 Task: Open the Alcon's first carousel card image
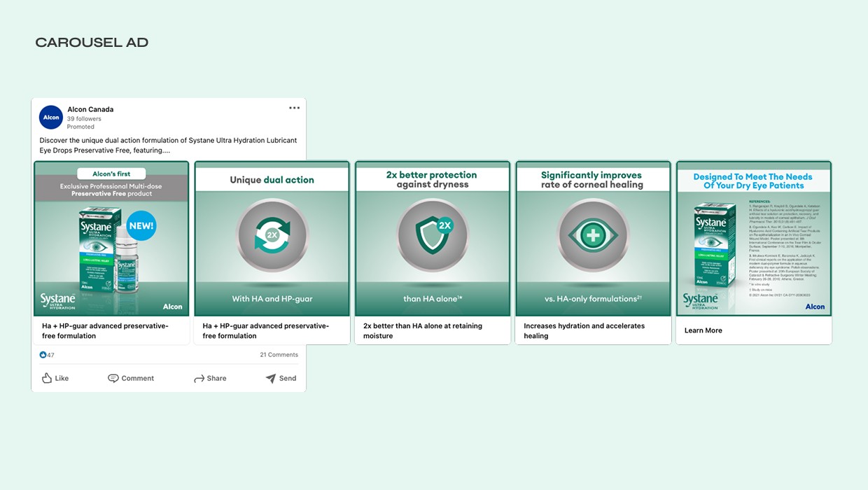coord(111,239)
